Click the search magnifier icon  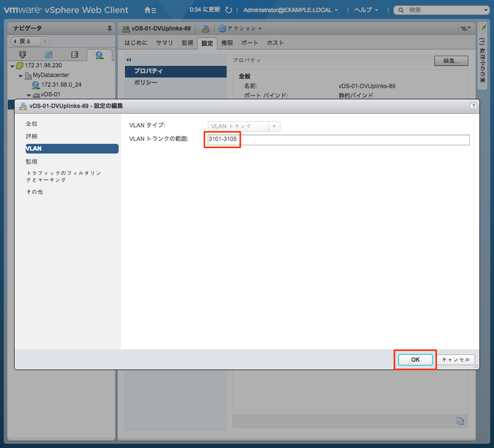coord(401,10)
